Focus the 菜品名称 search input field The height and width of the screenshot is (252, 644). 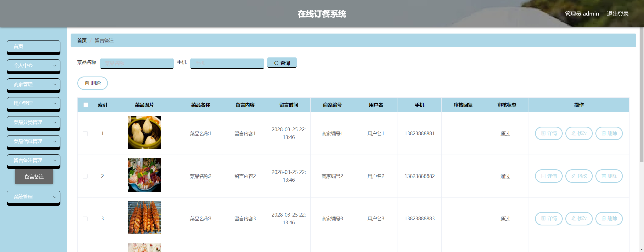click(137, 63)
